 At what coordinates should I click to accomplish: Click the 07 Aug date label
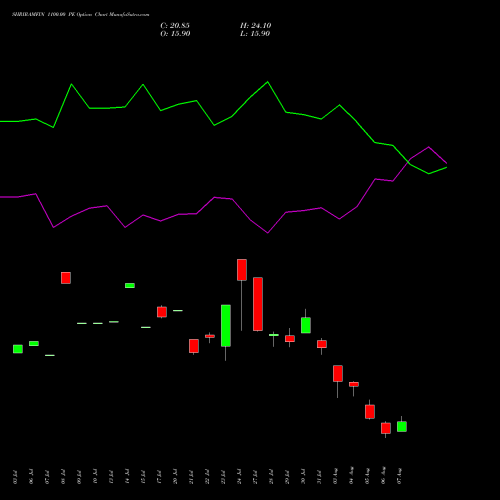(399, 476)
